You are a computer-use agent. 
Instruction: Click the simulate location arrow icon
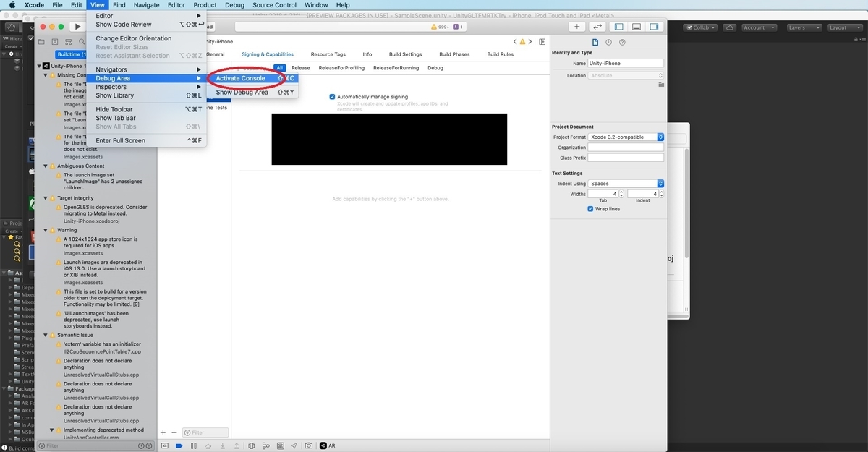294,445
